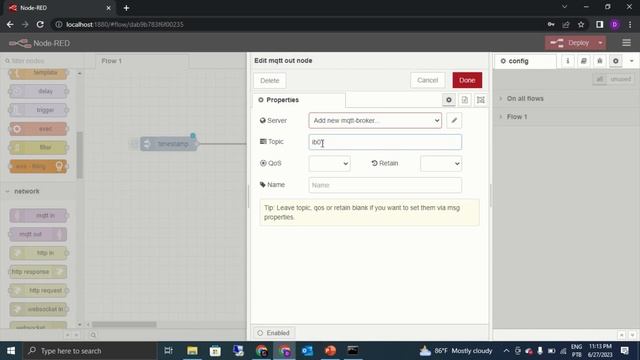
Task: Select the http response palette node
Action: (x=38, y=271)
